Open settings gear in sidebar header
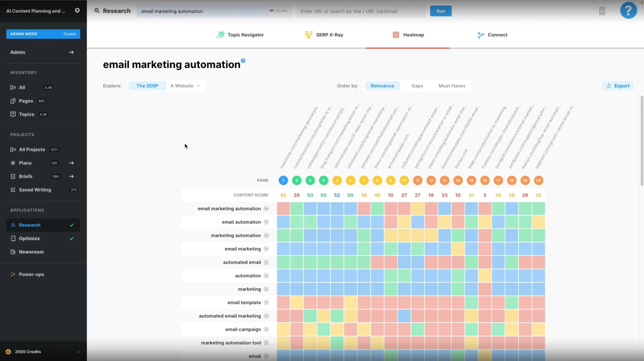Viewport: 644px width, 361px height. click(x=77, y=10)
